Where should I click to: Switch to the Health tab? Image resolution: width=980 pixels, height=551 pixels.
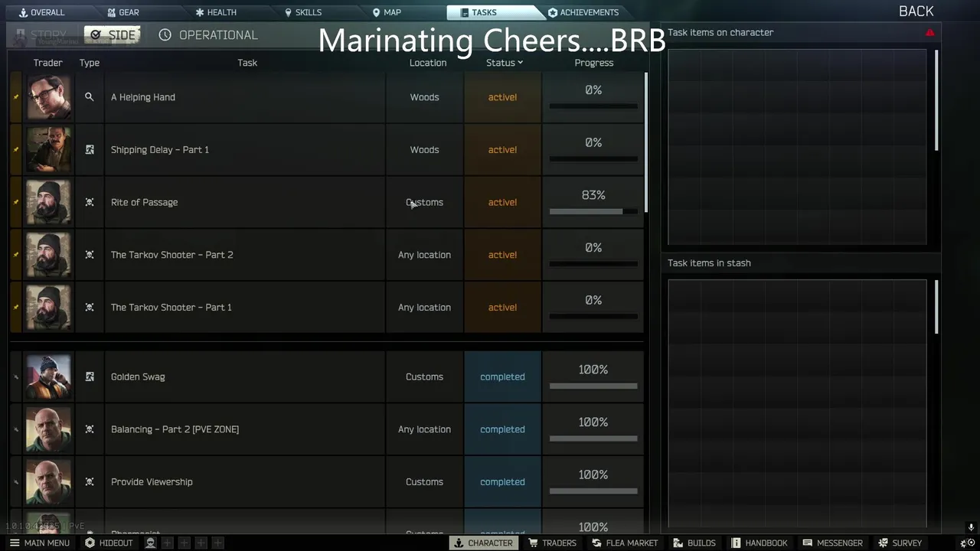tap(215, 12)
